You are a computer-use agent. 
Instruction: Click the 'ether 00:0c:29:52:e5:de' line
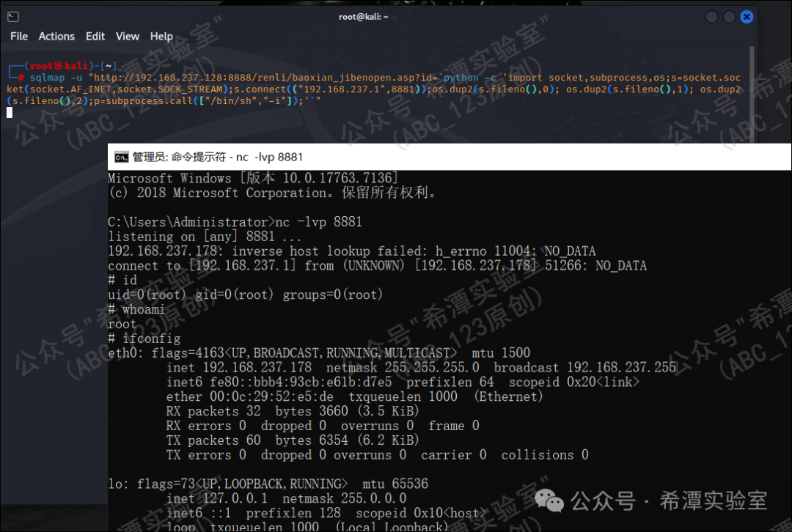tap(355, 396)
